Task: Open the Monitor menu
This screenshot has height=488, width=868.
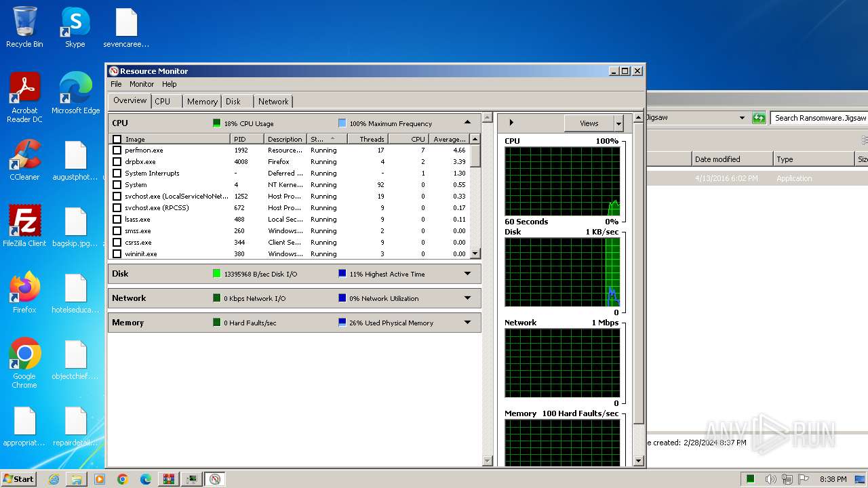Action: click(x=142, y=84)
